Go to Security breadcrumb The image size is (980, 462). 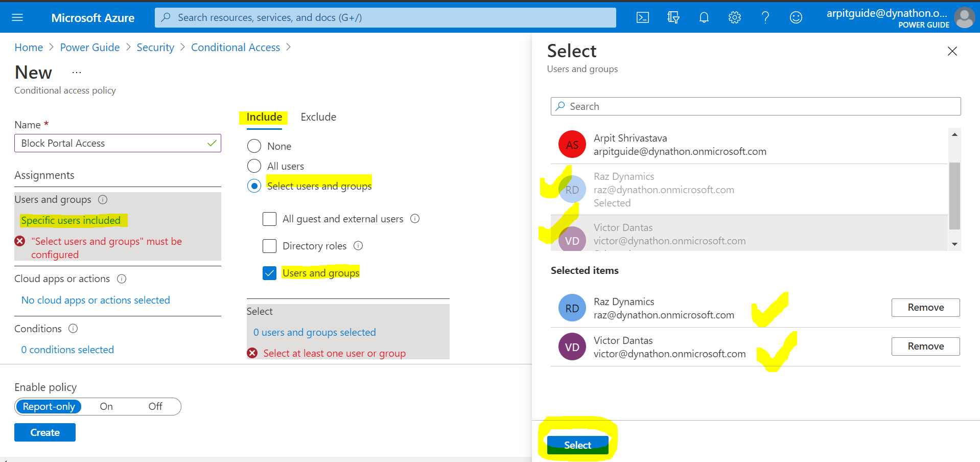(155, 48)
